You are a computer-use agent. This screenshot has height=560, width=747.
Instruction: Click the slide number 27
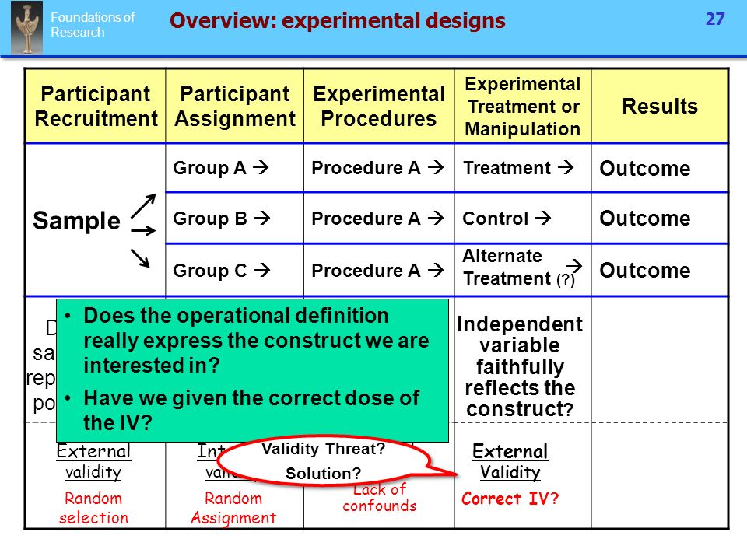pyautogui.click(x=714, y=19)
